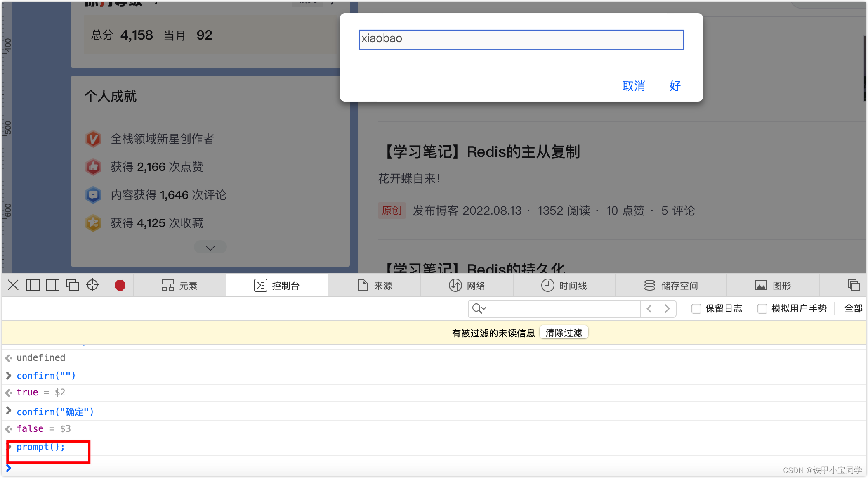Screen dimensions: 868x478
Task: Close the web inspector with the X icon
Action: pyautogui.click(x=13, y=285)
